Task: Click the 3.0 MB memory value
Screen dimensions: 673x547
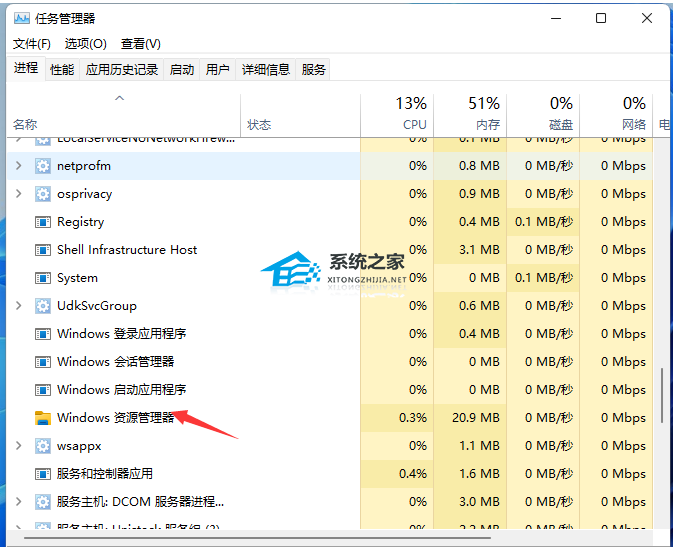Action: [x=479, y=501]
